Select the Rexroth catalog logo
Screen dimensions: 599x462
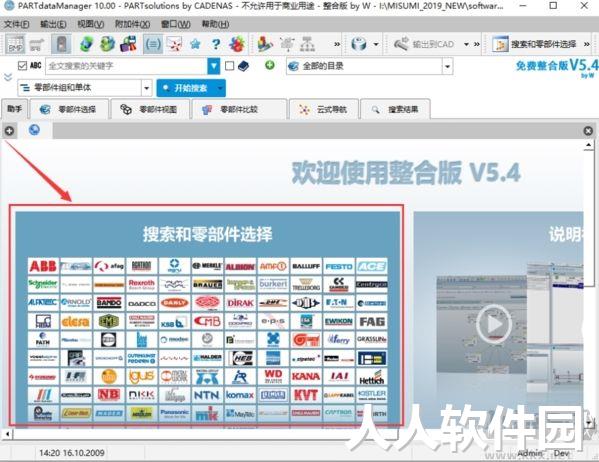pos(142,284)
